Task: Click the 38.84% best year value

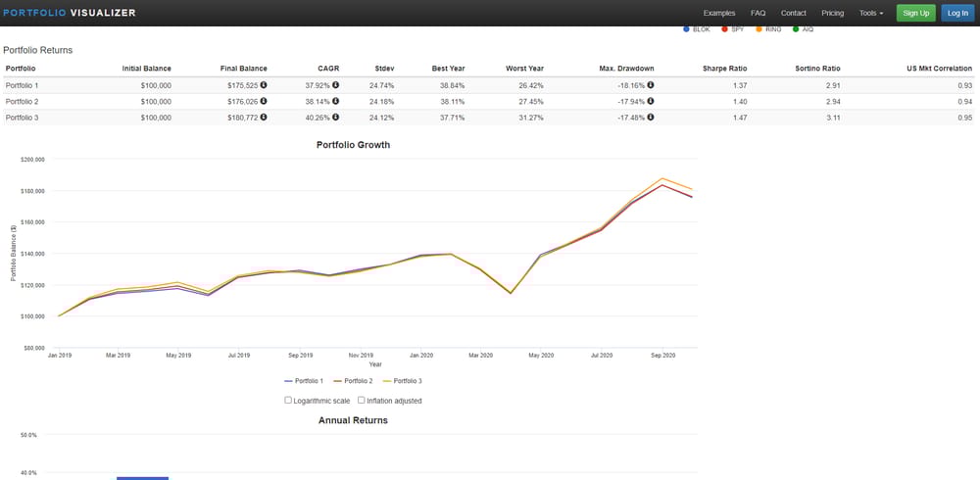Action: [x=452, y=85]
